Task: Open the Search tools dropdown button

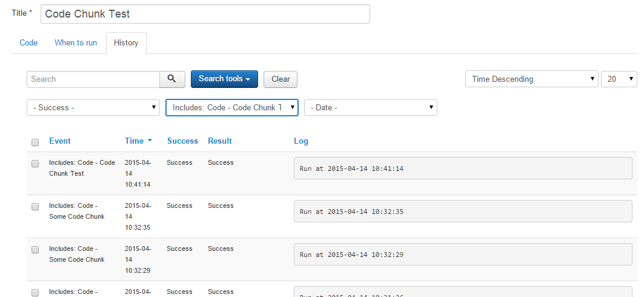Action: 224,79
